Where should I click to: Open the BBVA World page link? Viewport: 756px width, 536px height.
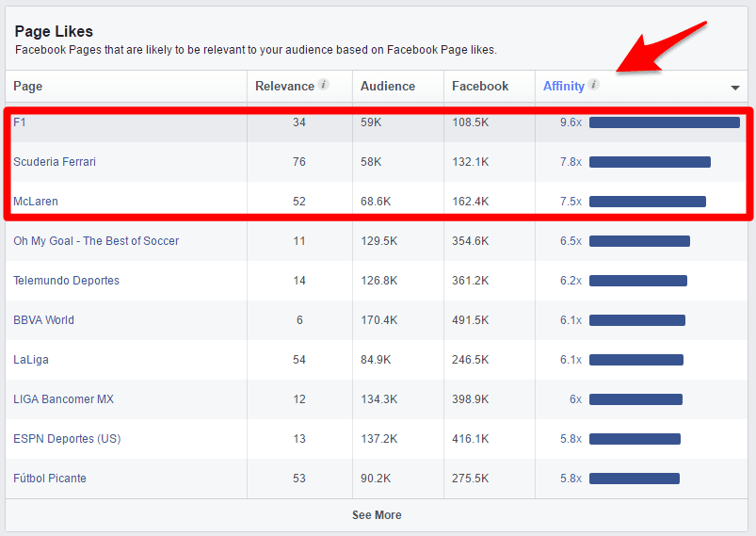tap(43, 320)
